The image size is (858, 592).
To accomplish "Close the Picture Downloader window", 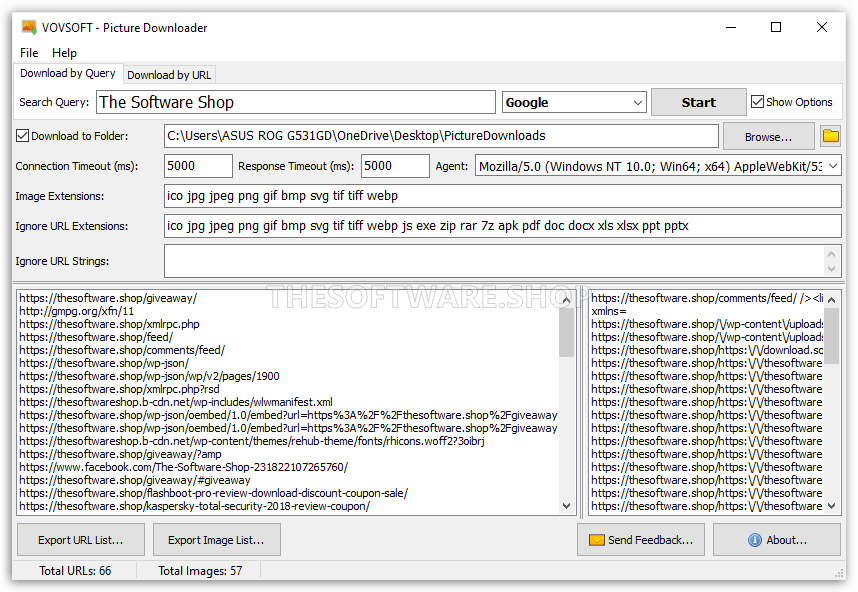I will point(821,27).
